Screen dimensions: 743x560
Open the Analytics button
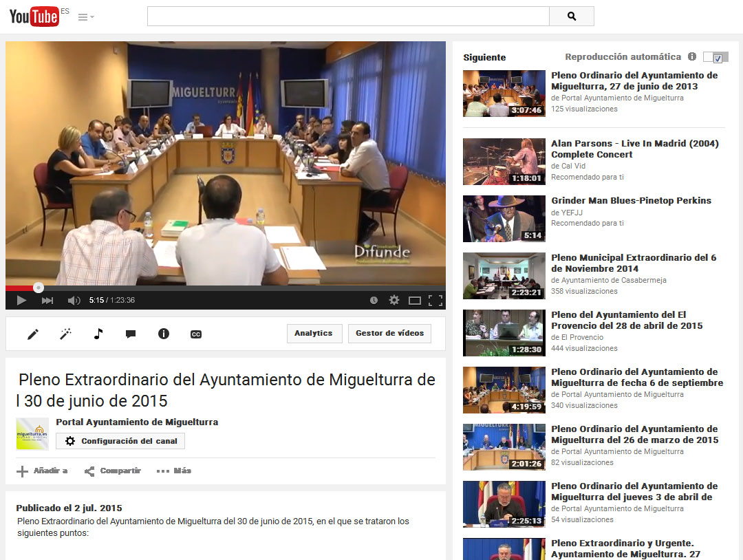314,333
